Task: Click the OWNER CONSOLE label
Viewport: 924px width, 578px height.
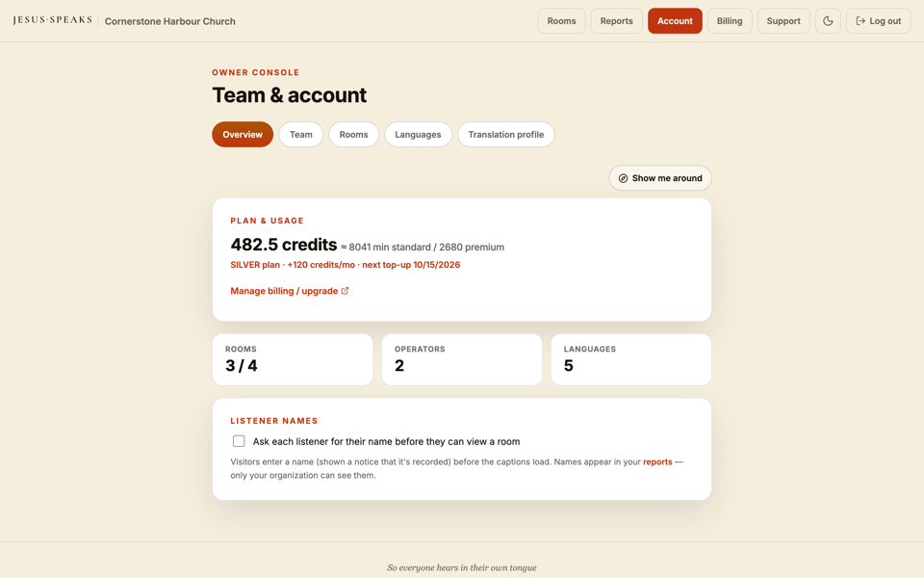Action: point(256,72)
